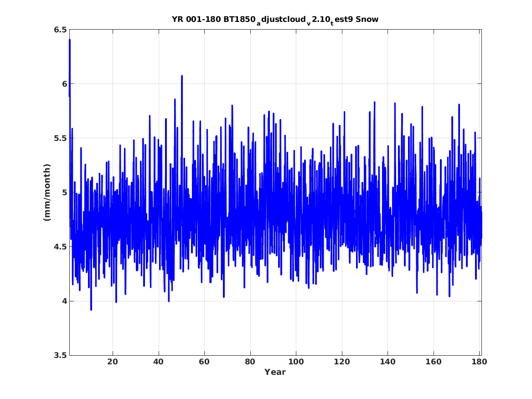Click the x-axis tick label '140'
Image resolution: width=532 pixels, height=399 pixels.
388,362
